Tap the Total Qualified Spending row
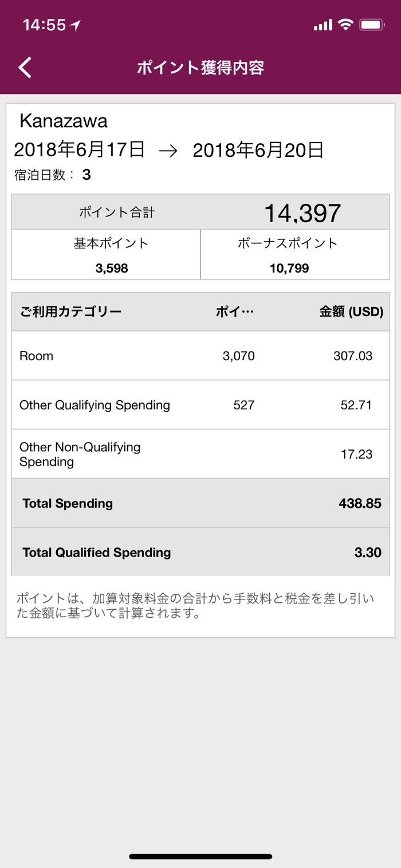 200,553
